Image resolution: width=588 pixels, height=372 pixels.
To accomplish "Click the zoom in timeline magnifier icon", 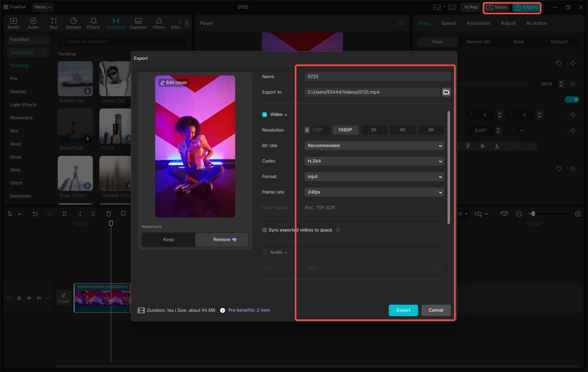I will tap(578, 214).
